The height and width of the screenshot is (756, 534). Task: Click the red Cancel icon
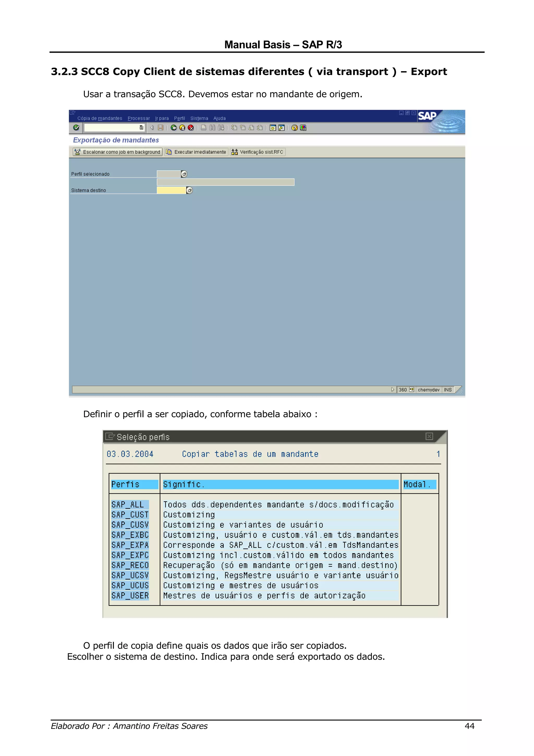coord(191,127)
